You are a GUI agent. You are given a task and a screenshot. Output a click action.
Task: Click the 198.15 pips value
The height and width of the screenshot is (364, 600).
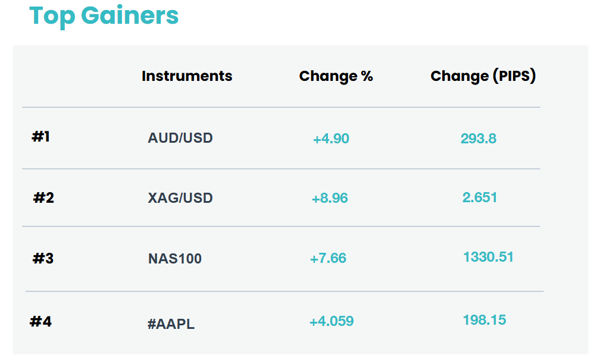[x=485, y=319]
